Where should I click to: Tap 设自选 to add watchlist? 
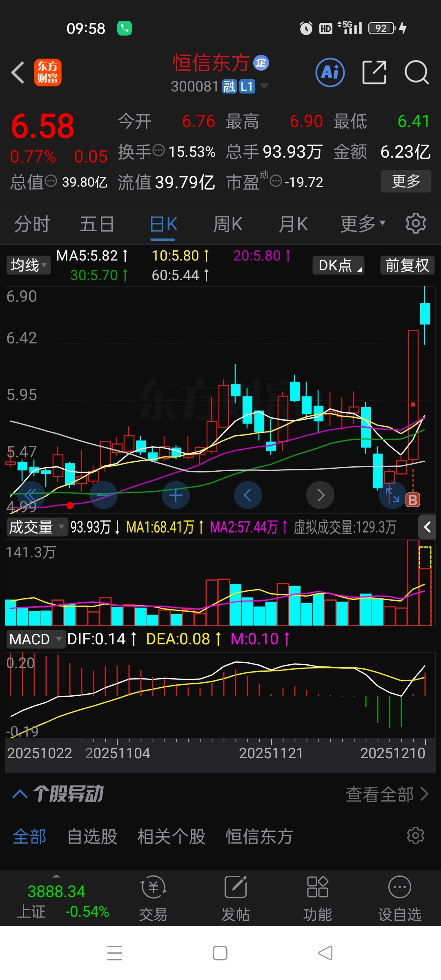pos(400,899)
